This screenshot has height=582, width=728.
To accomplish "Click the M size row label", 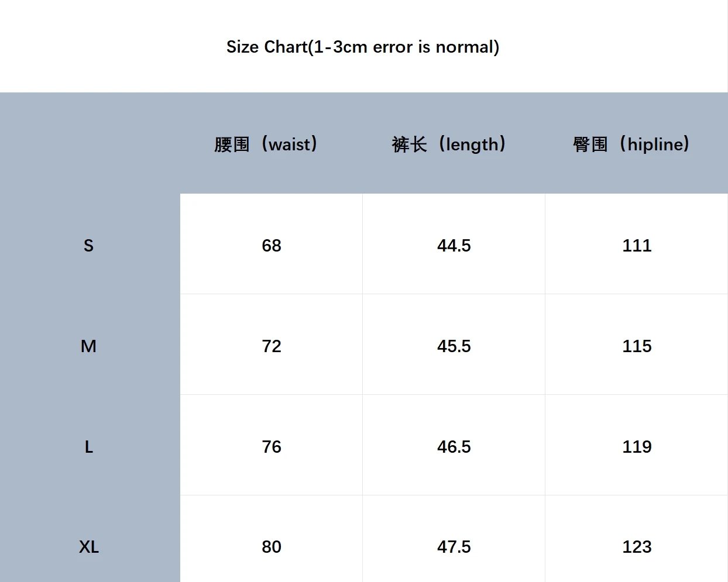I will click(88, 346).
